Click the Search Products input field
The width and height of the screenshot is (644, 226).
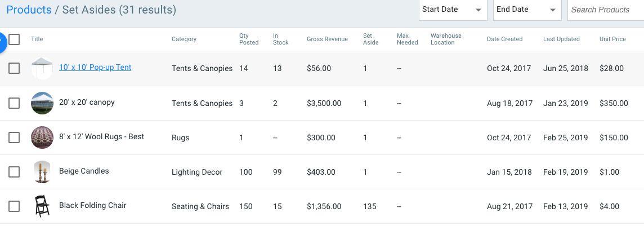(605, 10)
